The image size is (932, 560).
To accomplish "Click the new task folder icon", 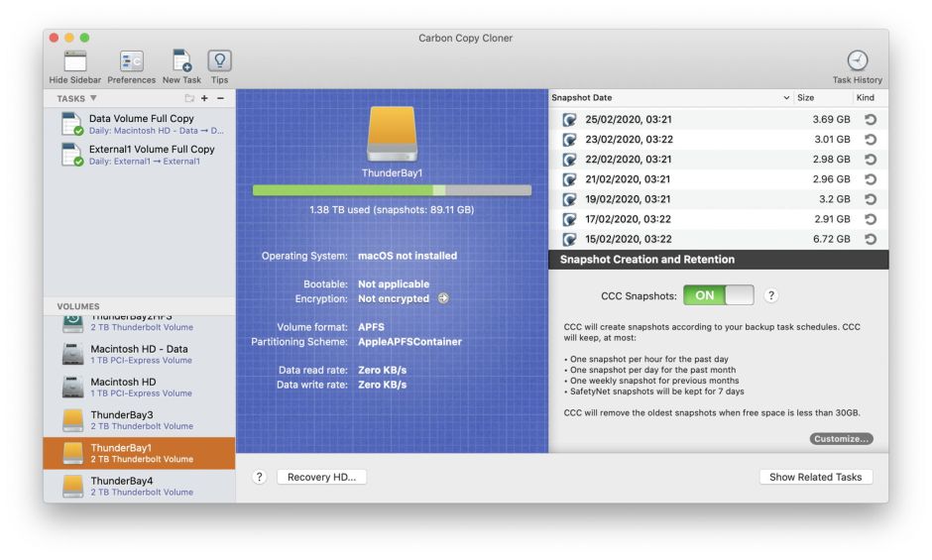I will coord(188,99).
